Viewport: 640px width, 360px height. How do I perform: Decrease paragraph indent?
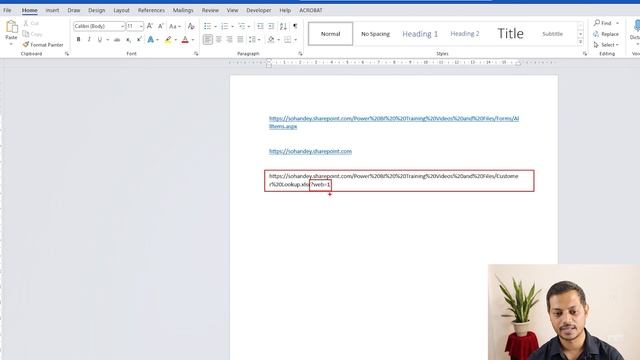[260, 26]
